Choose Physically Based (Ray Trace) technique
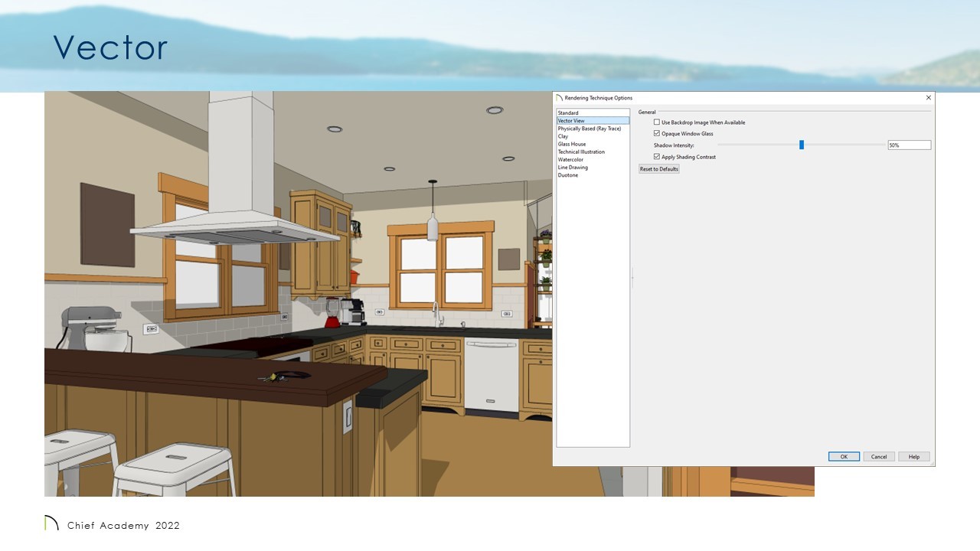980x551 pixels. pos(589,129)
